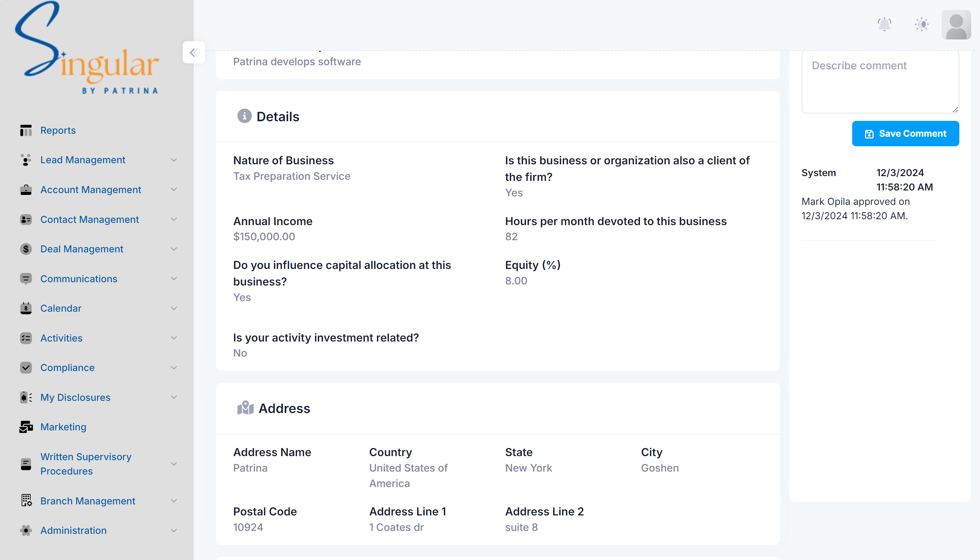The width and height of the screenshot is (980, 560).
Task: Click the Branch Management building icon
Action: [x=26, y=501]
